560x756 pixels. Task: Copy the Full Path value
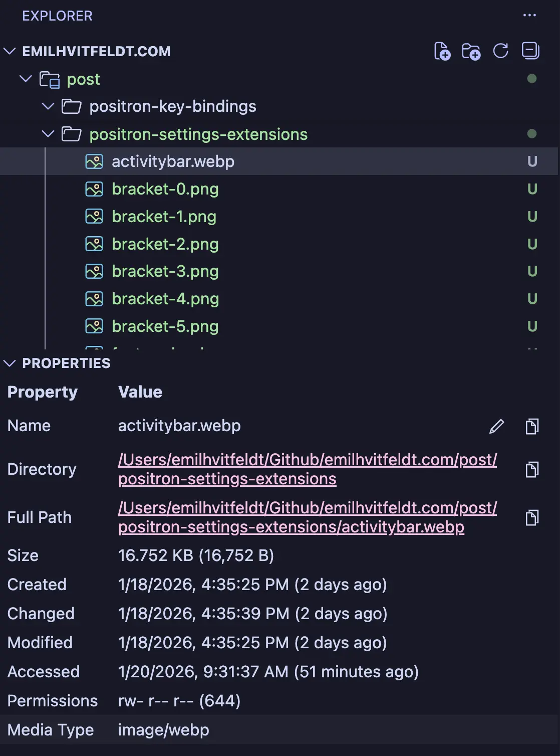(x=532, y=518)
